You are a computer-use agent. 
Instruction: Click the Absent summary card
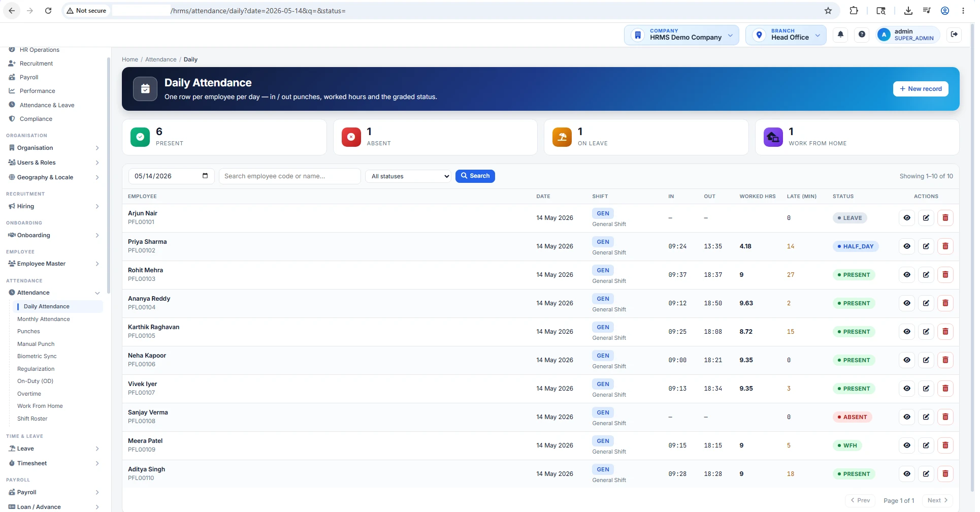(435, 137)
